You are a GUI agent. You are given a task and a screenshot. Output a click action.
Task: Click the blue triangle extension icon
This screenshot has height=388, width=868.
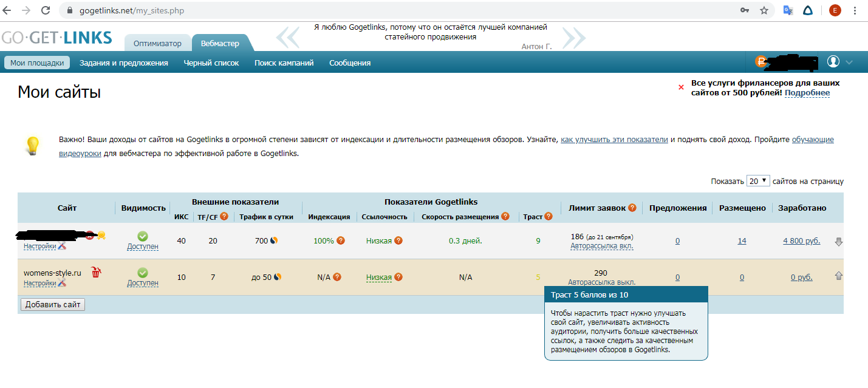tap(808, 10)
